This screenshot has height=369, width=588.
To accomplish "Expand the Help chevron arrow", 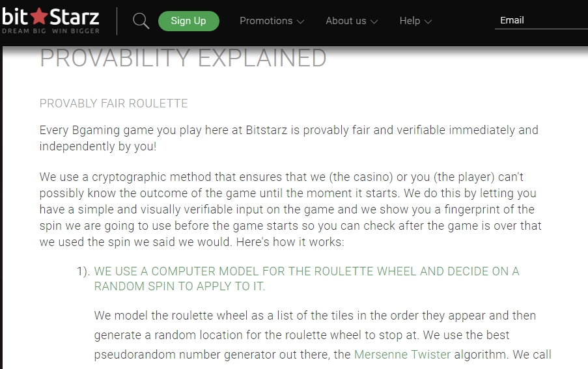I will click(428, 21).
